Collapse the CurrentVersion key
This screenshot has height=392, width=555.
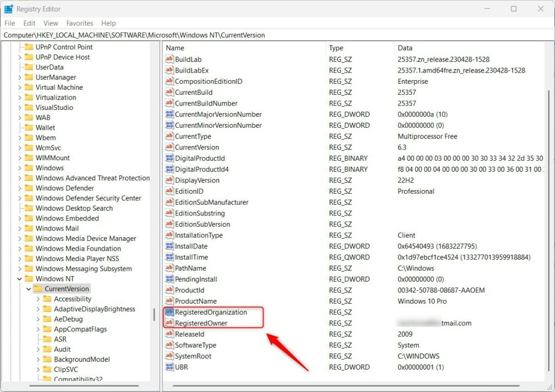pos(29,289)
